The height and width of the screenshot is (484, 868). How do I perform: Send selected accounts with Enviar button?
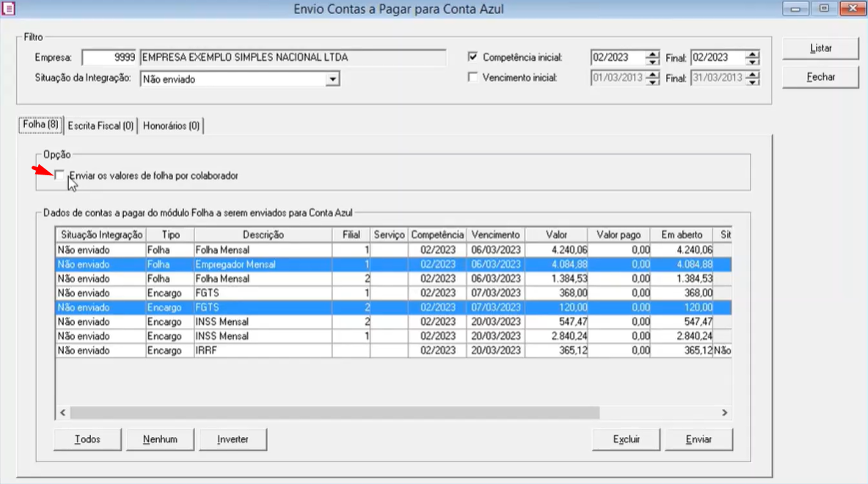(x=699, y=439)
